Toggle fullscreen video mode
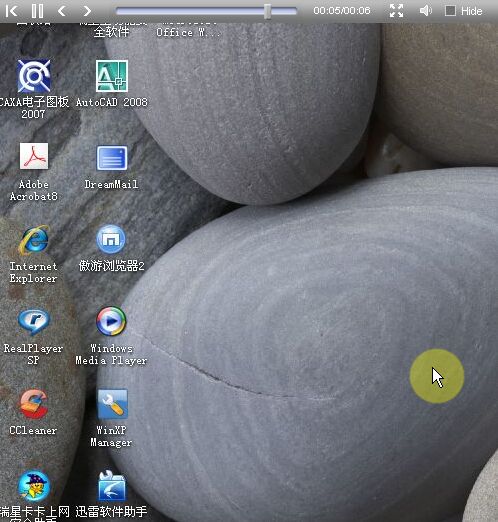 coord(396,11)
